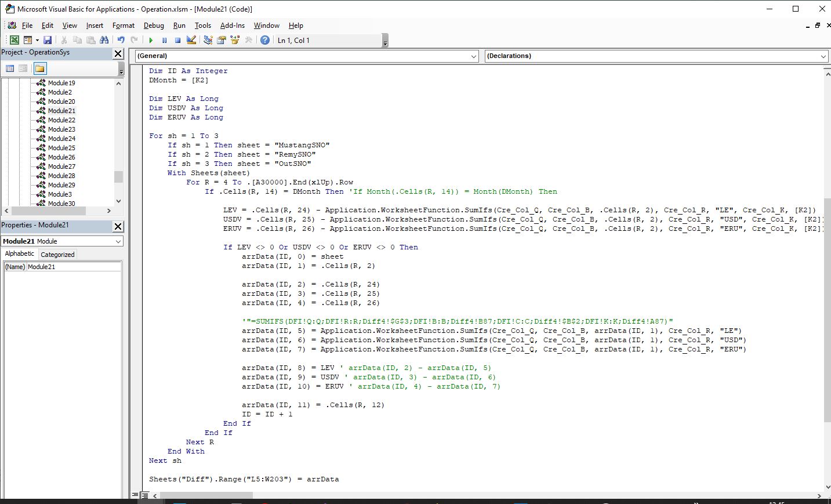Save the workbook with the floppy disk icon
831x504 pixels.
point(48,40)
